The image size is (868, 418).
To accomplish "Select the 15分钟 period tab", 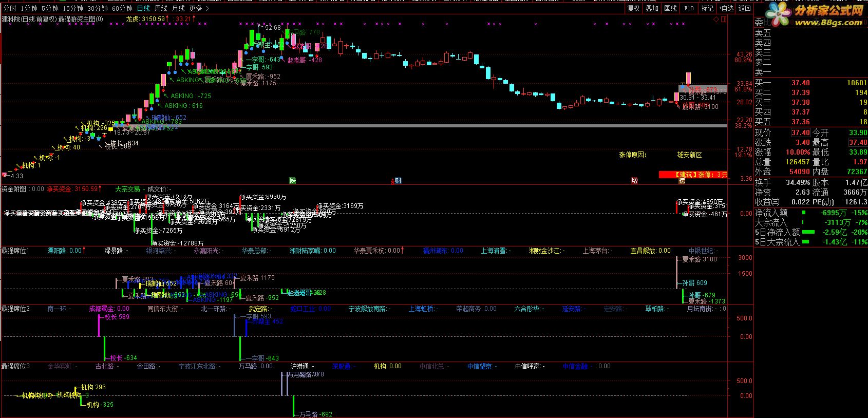I will tap(72, 8).
